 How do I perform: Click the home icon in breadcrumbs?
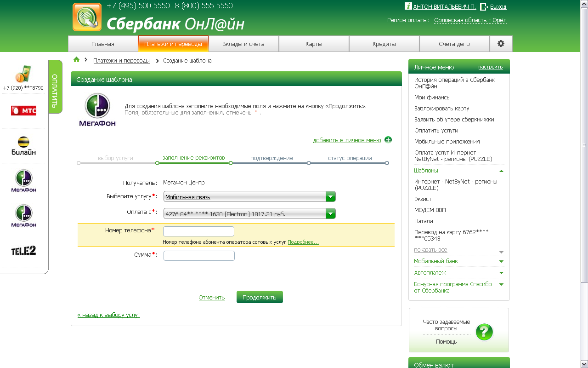(77, 60)
